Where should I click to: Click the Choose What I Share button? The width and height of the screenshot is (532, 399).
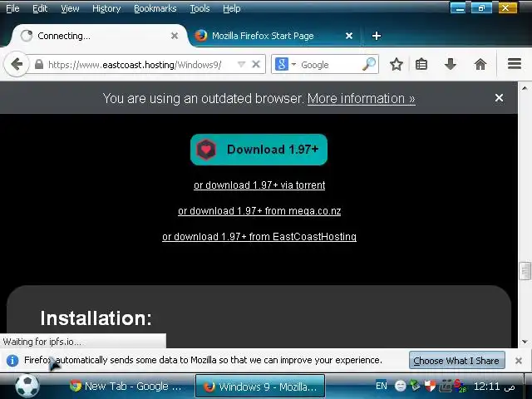(x=456, y=360)
